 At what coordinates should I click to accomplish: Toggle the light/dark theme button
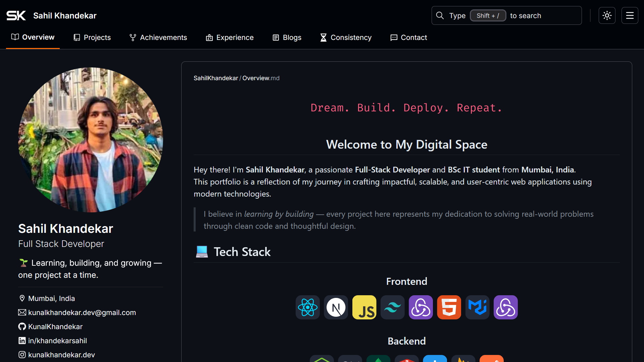pyautogui.click(x=607, y=15)
